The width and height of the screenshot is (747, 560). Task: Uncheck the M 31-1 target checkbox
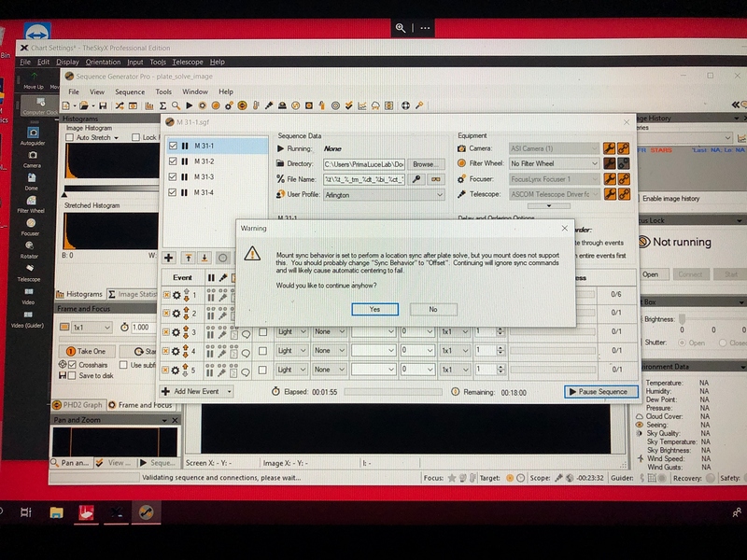[x=173, y=147]
